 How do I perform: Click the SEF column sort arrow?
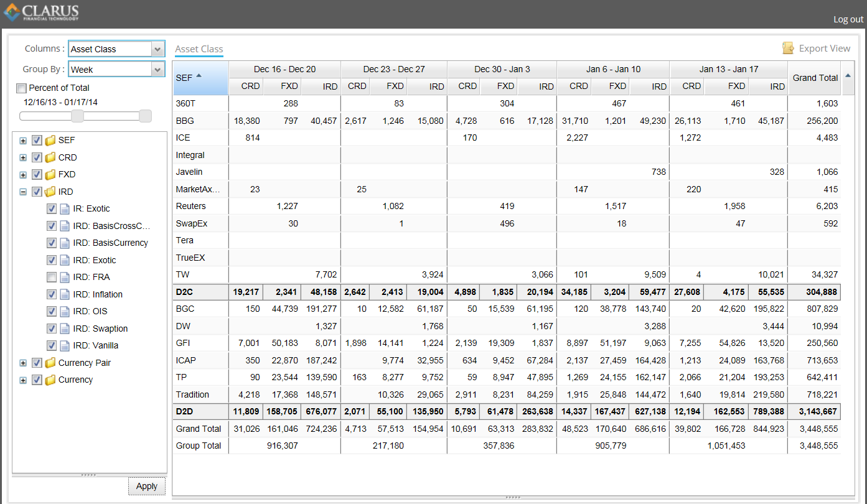click(199, 76)
